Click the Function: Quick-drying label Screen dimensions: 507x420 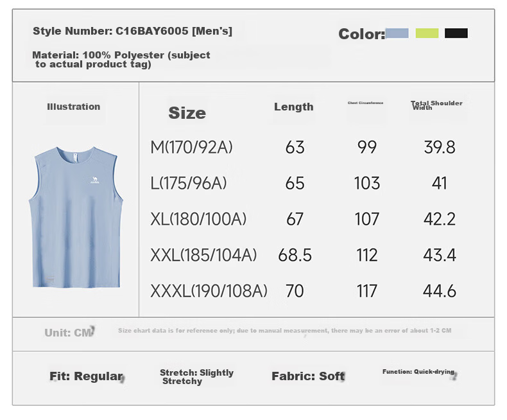pos(418,372)
